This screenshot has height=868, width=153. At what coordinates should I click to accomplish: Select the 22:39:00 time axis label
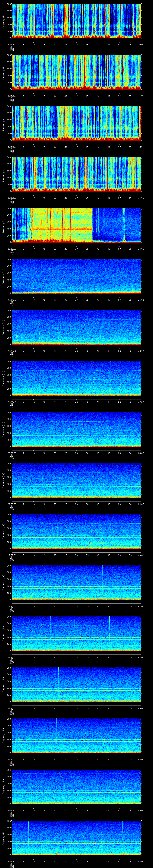(12, 555)
